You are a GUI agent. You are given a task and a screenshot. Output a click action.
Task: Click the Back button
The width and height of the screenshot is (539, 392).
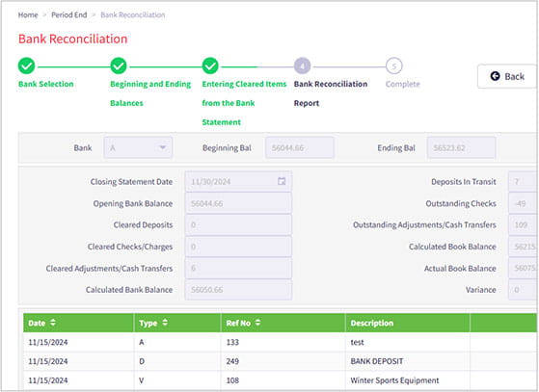[507, 76]
